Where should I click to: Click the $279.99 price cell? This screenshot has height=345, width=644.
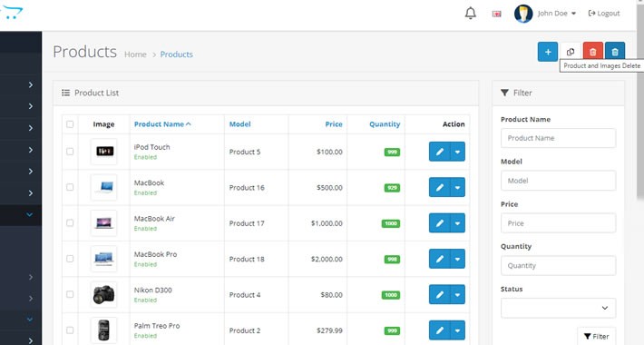(329, 330)
